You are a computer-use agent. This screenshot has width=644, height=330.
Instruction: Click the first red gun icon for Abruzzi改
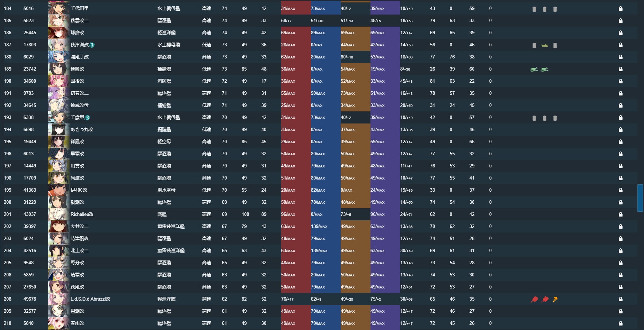click(x=534, y=299)
